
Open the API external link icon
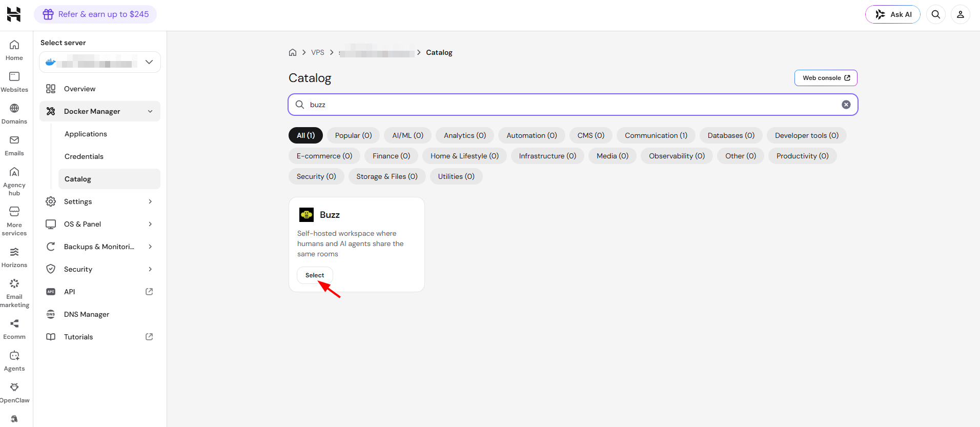tap(149, 292)
